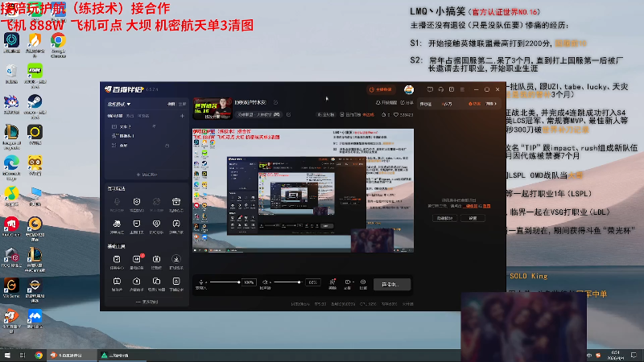This screenshot has width=644, height=362.
Task: Switch to the 横屏 landscape tab
Action: click(x=171, y=105)
